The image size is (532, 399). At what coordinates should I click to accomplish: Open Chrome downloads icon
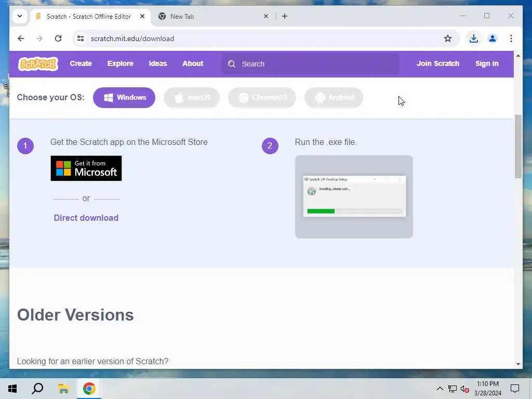(x=474, y=38)
